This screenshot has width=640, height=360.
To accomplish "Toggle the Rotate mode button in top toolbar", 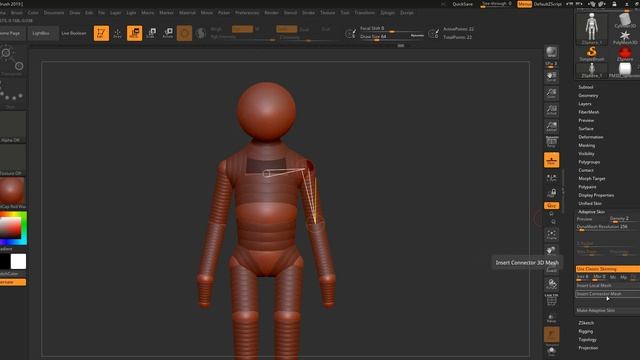I will (168, 33).
